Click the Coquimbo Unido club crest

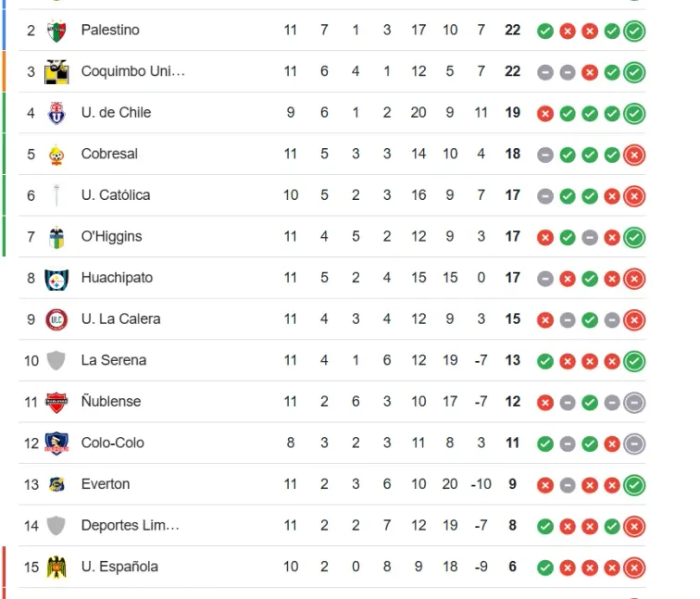56,71
